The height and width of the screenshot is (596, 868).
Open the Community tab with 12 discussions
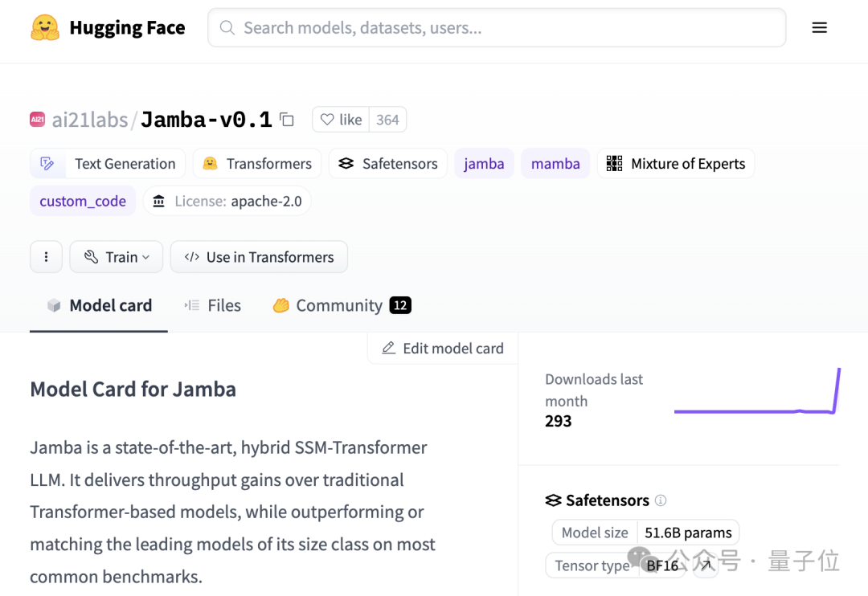[339, 305]
